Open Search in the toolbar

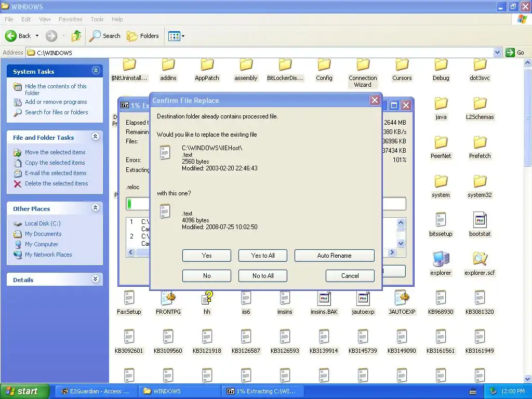104,36
